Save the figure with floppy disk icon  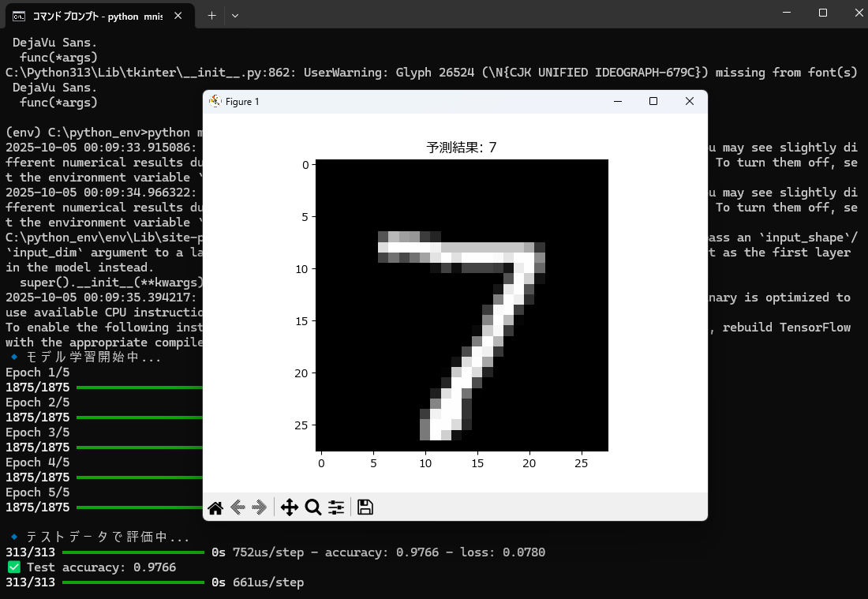click(x=365, y=507)
